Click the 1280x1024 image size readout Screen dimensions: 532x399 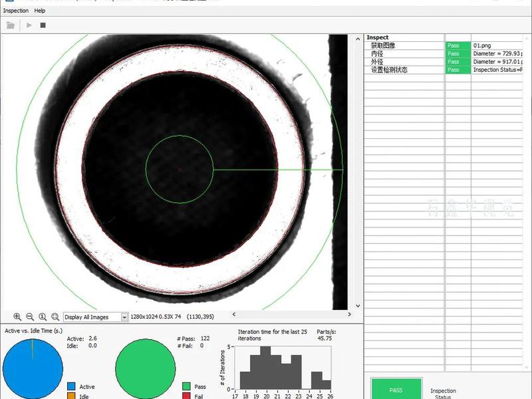pos(144,317)
